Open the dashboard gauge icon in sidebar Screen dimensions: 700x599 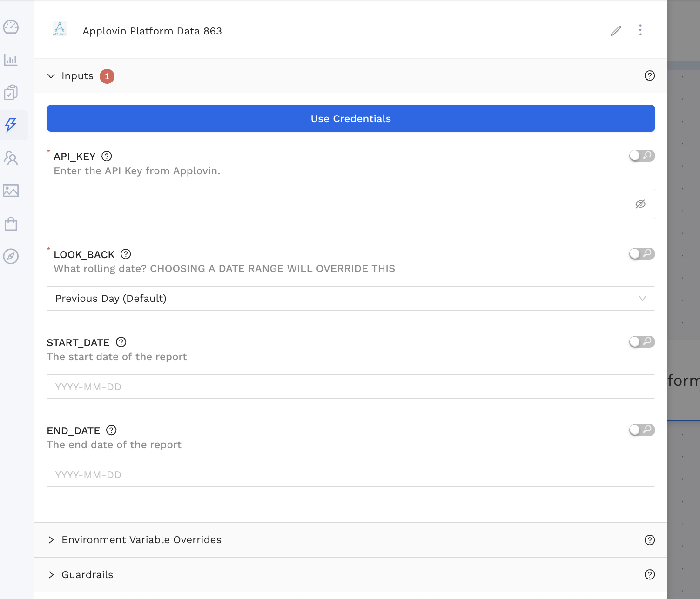click(11, 27)
